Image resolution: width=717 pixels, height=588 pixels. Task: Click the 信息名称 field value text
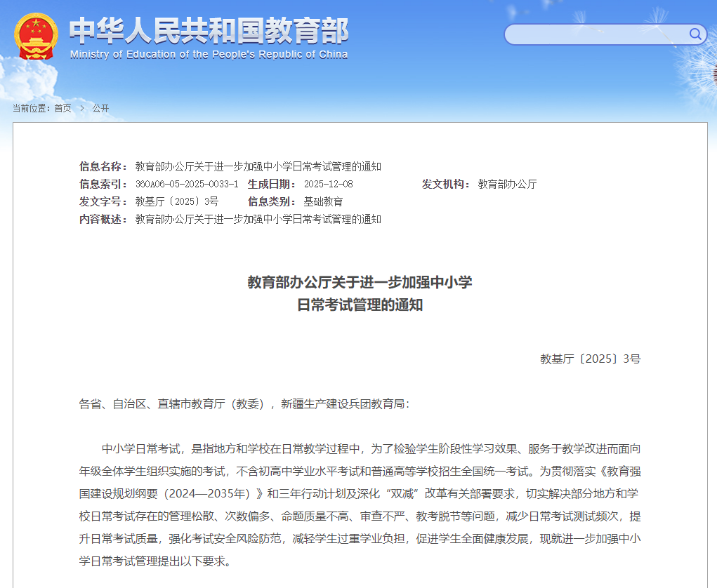pyautogui.click(x=258, y=166)
